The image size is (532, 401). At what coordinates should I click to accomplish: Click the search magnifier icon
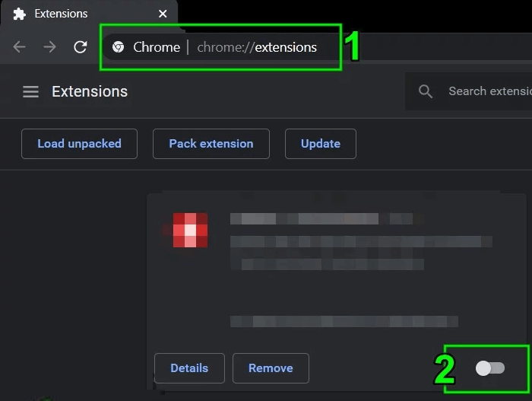pyautogui.click(x=426, y=91)
